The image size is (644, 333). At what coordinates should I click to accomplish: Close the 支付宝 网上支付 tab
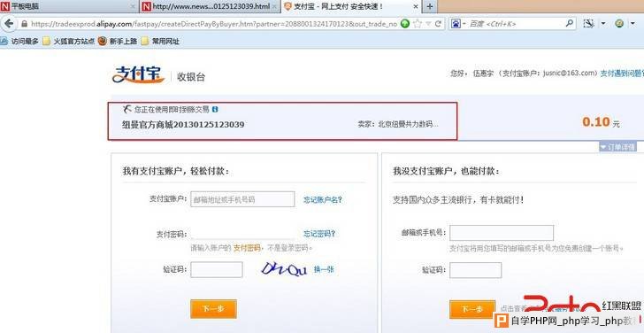tap(415, 6)
